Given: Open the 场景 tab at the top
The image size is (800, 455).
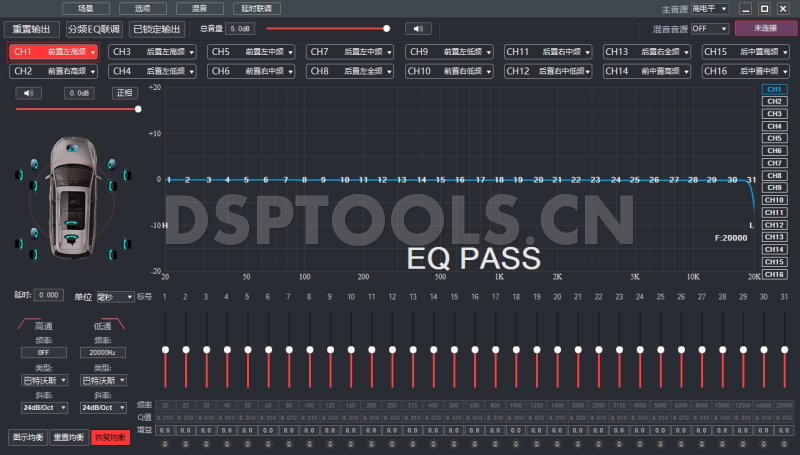Looking at the screenshot, I should [86, 8].
